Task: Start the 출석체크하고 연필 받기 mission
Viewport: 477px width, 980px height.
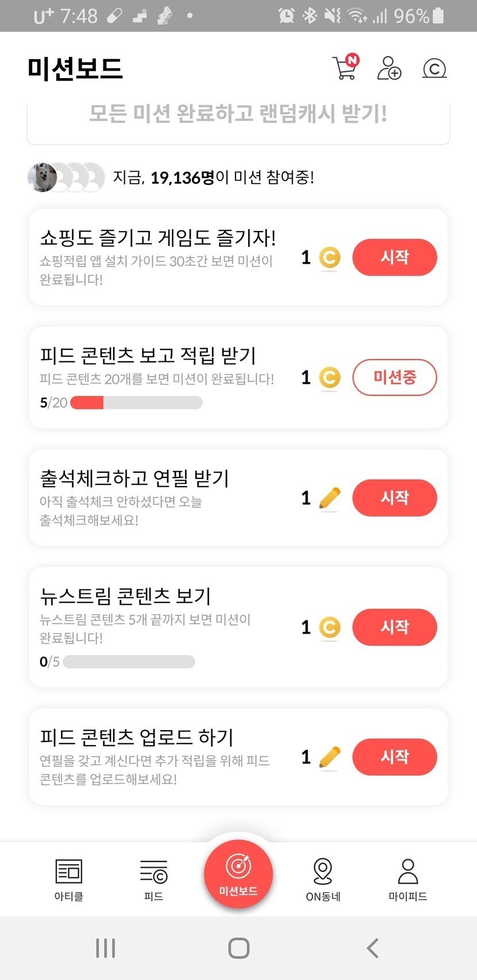Action: pyautogui.click(x=394, y=498)
